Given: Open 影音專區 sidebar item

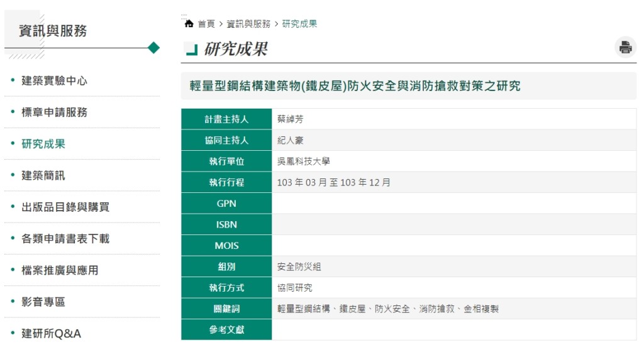Looking at the screenshot, I should pos(43,302).
